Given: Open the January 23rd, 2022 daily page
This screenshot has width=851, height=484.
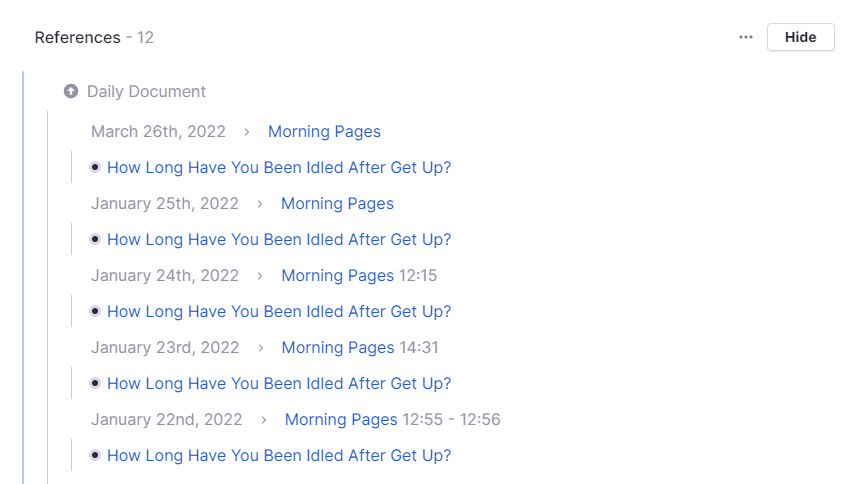Looking at the screenshot, I should point(165,347).
